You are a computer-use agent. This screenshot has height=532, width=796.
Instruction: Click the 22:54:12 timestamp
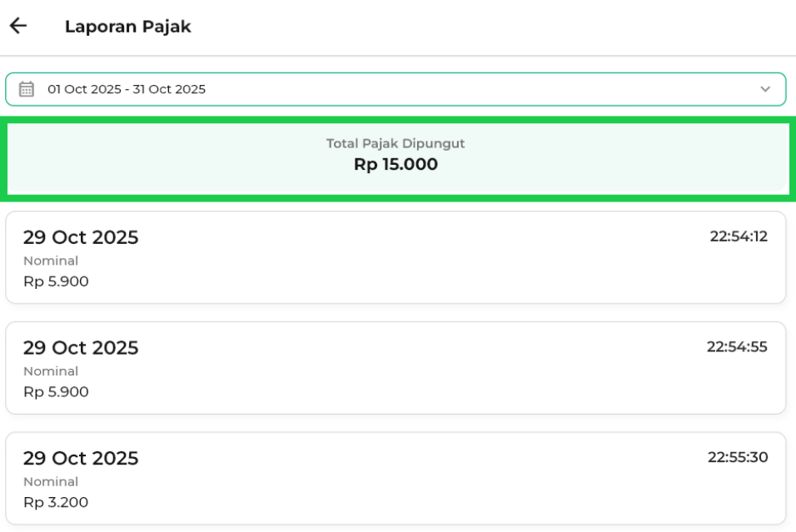point(739,236)
